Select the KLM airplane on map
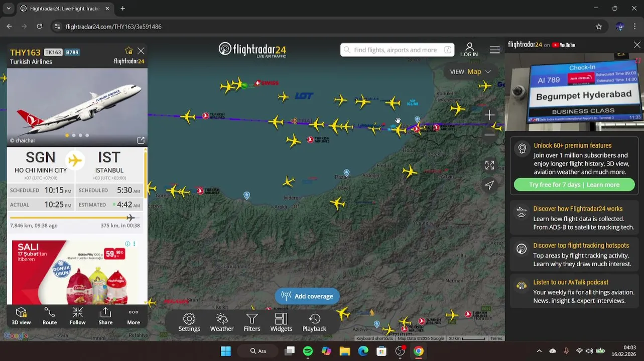The image size is (644, 361). (393, 103)
